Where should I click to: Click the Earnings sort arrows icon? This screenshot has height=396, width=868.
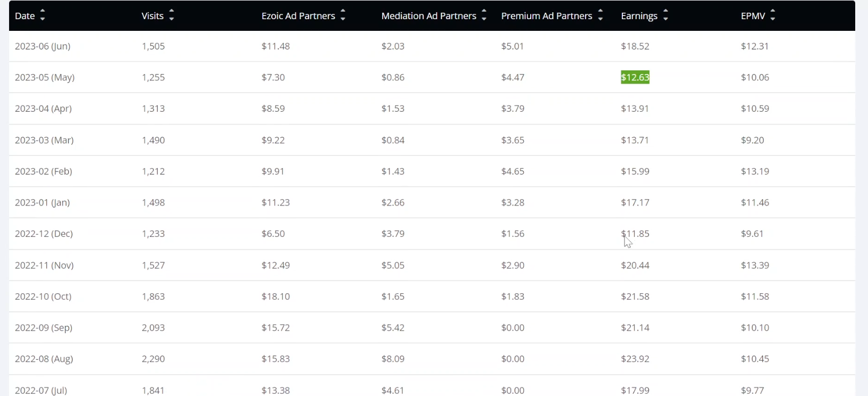[x=666, y=15]
